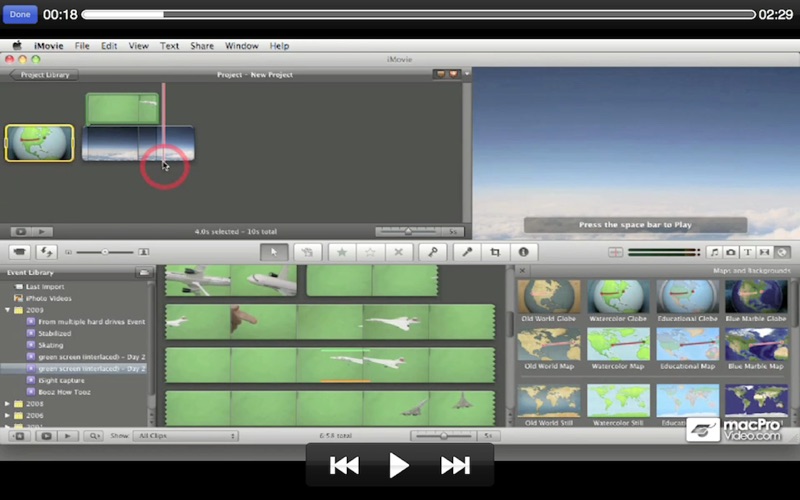
Task: Adjust the project thumbnail zoom slider
Action: tap(409, 232)
